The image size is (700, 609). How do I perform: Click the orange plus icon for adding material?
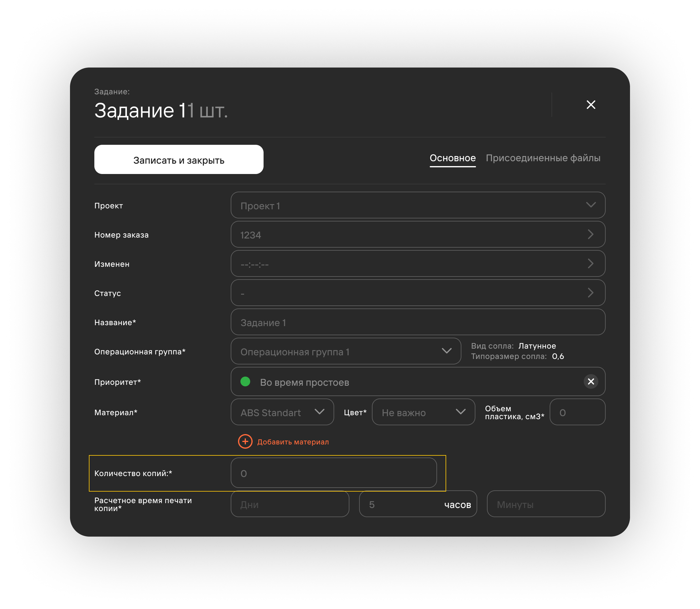[245, 441]
